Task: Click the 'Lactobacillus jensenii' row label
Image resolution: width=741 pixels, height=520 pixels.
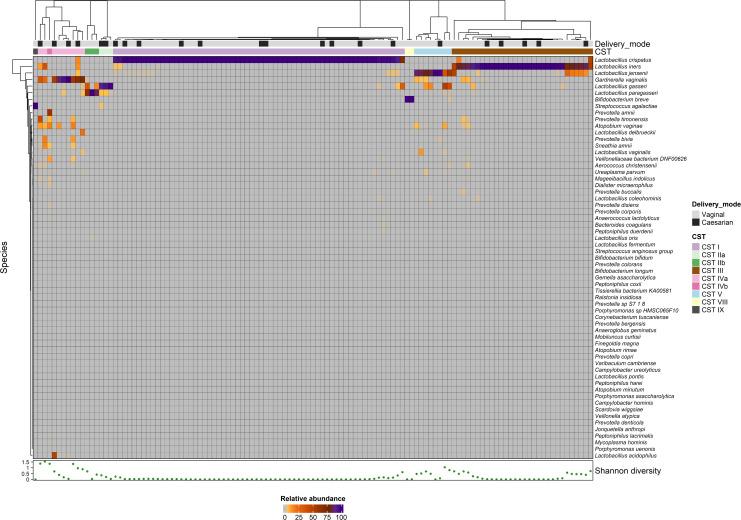Action: [x=621, y=73]
